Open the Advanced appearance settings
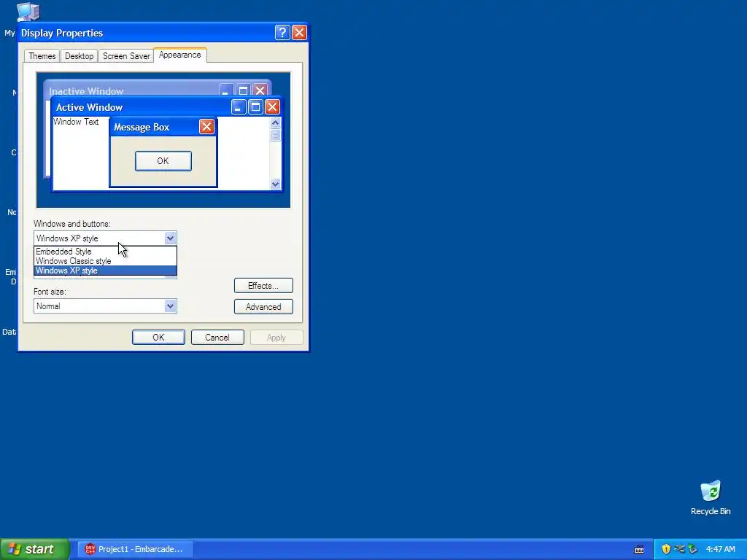Screen dimensions: 747x560 (263, 307)
